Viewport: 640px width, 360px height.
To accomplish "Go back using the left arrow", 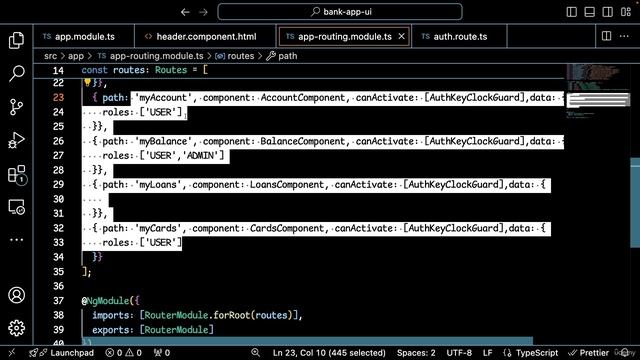I will [x=185, y=12].
